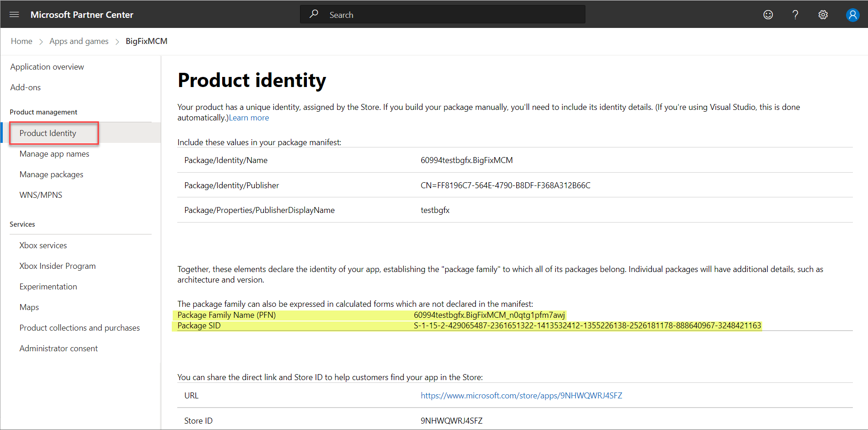Open the settings gear icon
Viewport: 868px width, 430px height.
pos(823,15)
